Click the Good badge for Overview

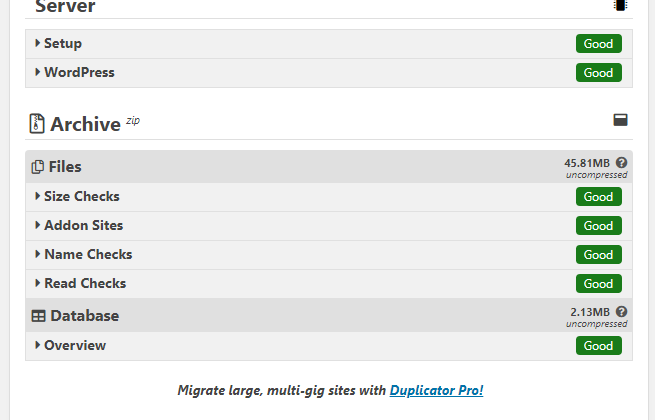click(599, 346)
